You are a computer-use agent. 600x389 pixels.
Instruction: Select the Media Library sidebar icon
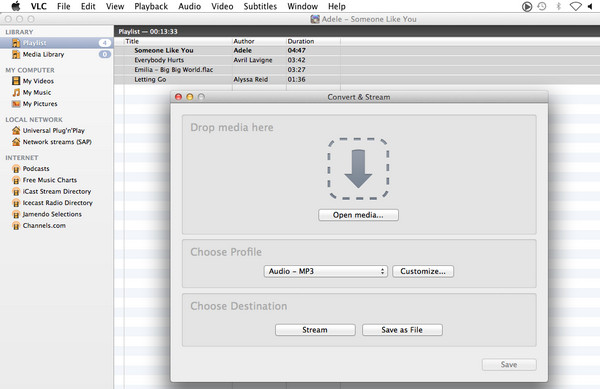click(x=16, y=54)
